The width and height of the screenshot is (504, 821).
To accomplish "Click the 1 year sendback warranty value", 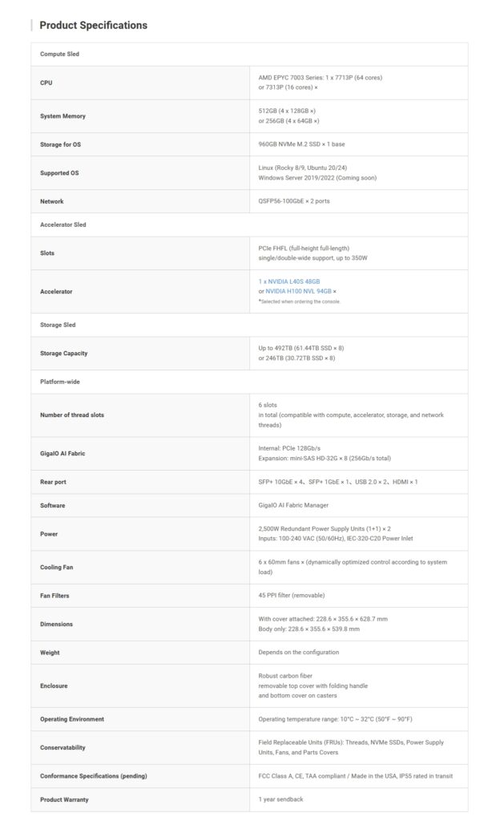I will click(281, 799).
